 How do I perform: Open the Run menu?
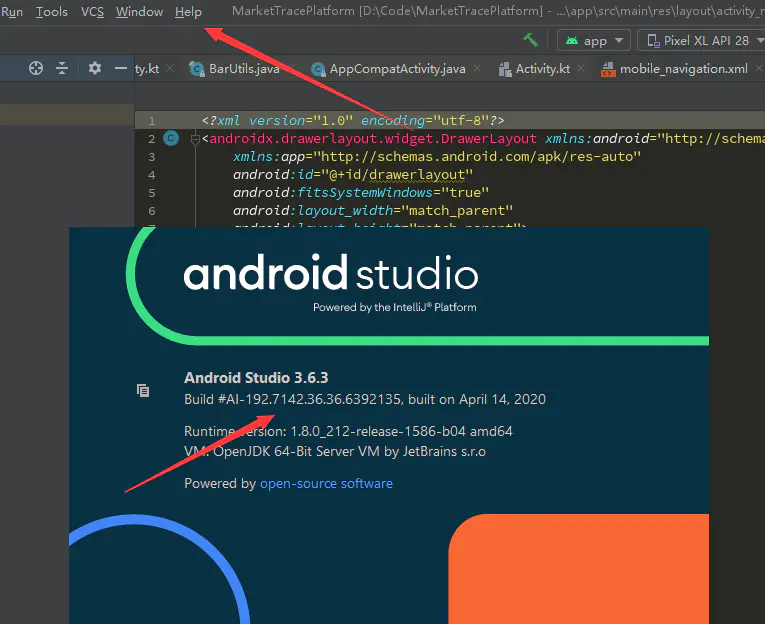tap(12, 12)
